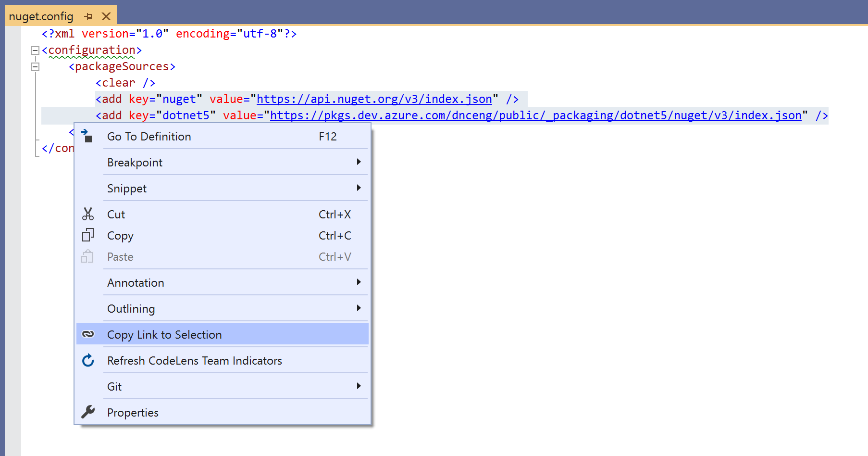Choose Copy Link to Selection
This screenshot has width=868, height=456.
222,334
